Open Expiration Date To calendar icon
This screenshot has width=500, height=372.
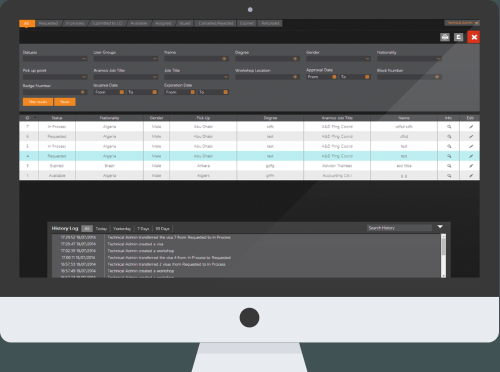click(x=226, y=92)
